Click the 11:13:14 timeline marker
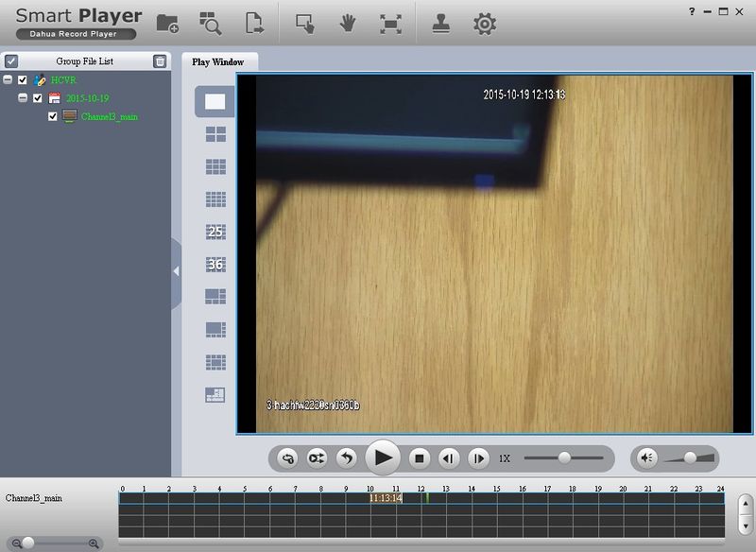The image size is (756, 552). [386, 498]
